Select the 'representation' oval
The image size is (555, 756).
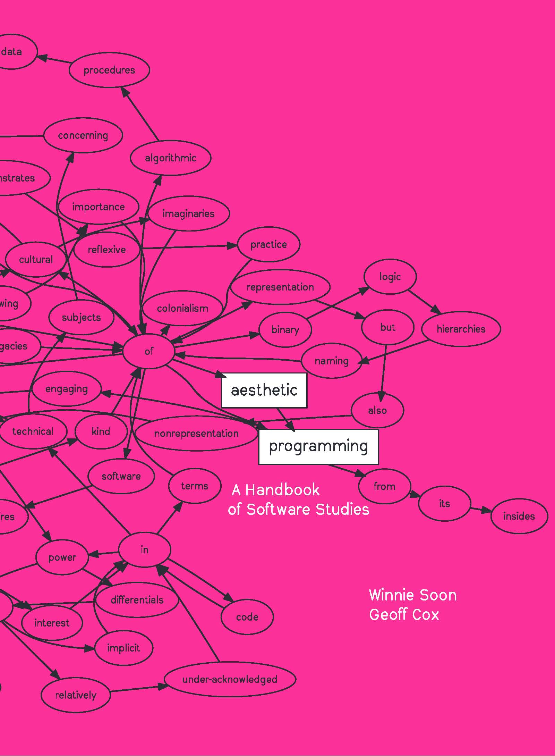pos(280,287)
